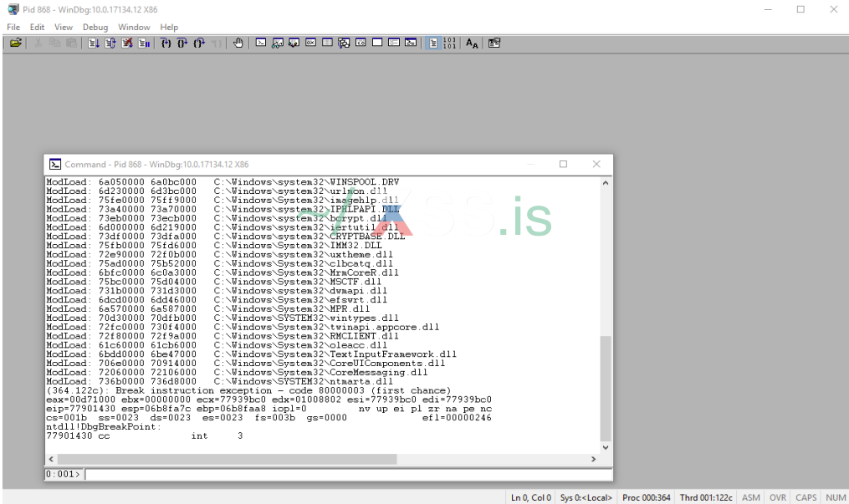849x504 pixels.
Task: Click horizontal scrollbar right arrow
Action: (x=593, y=459)
